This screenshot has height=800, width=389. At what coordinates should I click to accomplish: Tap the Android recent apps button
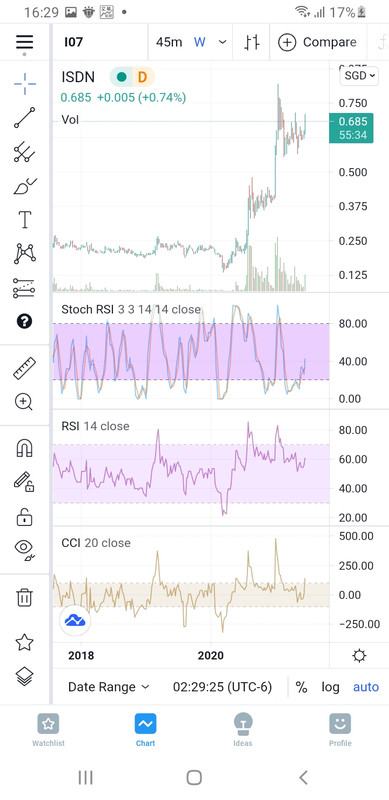(x=86, y=778)
